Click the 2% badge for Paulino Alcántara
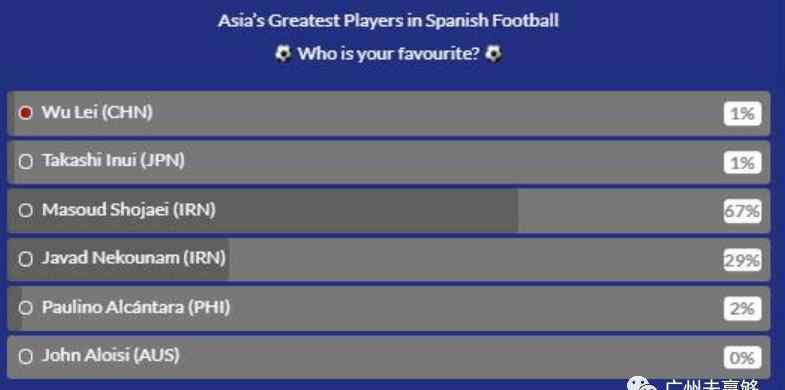785x390 pixels. (742, 309)
